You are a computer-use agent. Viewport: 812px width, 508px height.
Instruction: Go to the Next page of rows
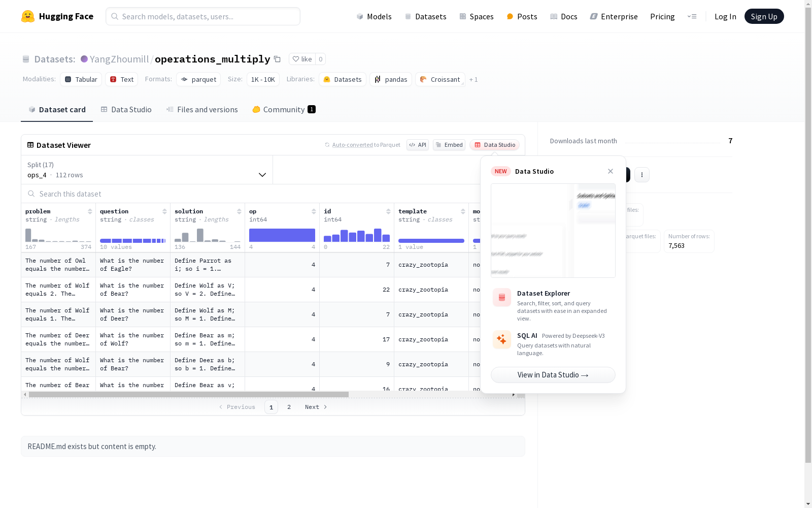[x=316, y=407]
